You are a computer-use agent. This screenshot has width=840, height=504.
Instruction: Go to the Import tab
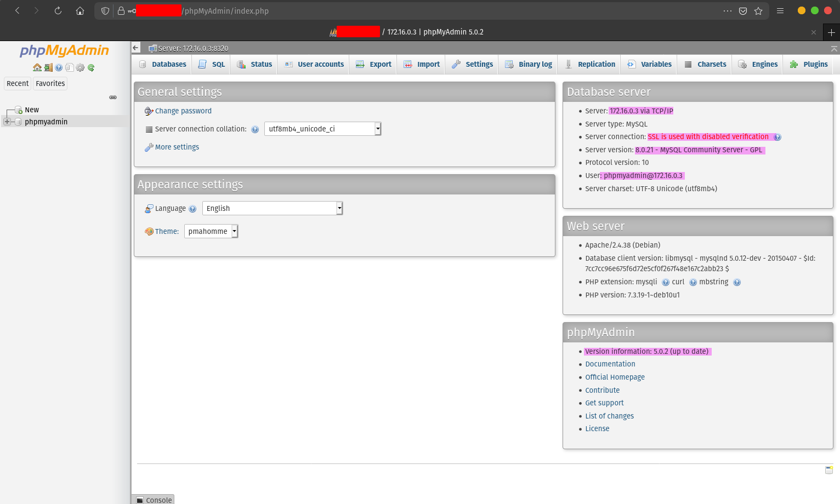point(422,64)
